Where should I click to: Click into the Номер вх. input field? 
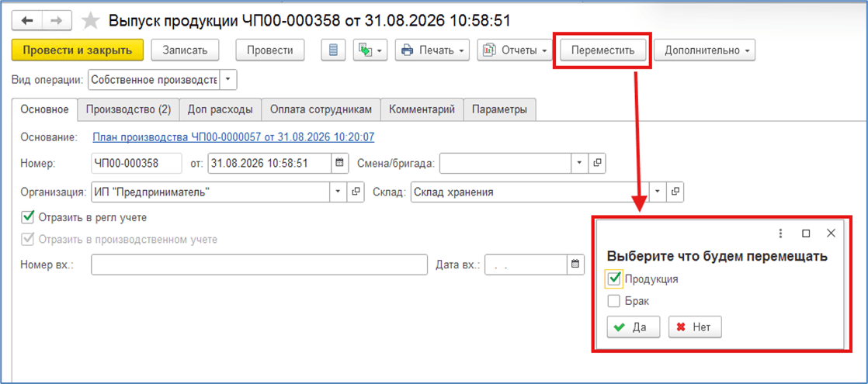click(259, 265)
